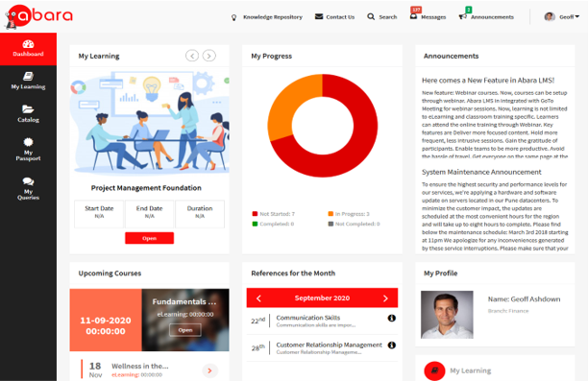
Task: Click the Geoff user avatar in header
Action: click(550, 17)
